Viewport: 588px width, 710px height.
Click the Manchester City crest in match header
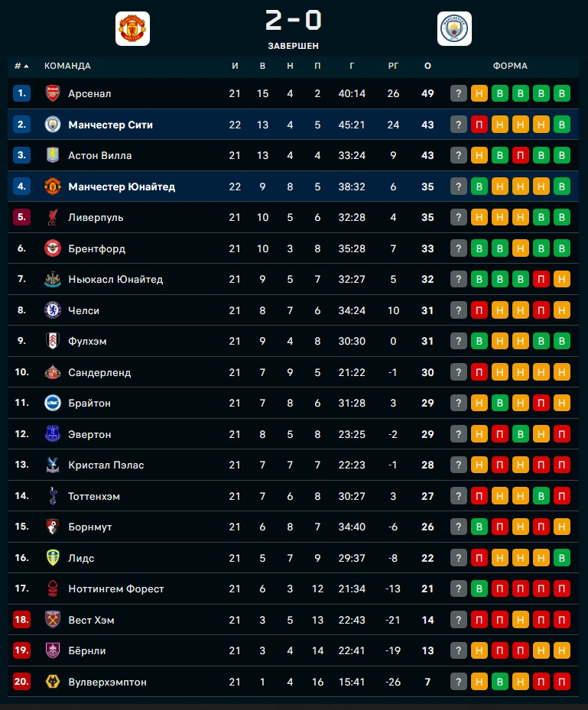tap(454, 28)
